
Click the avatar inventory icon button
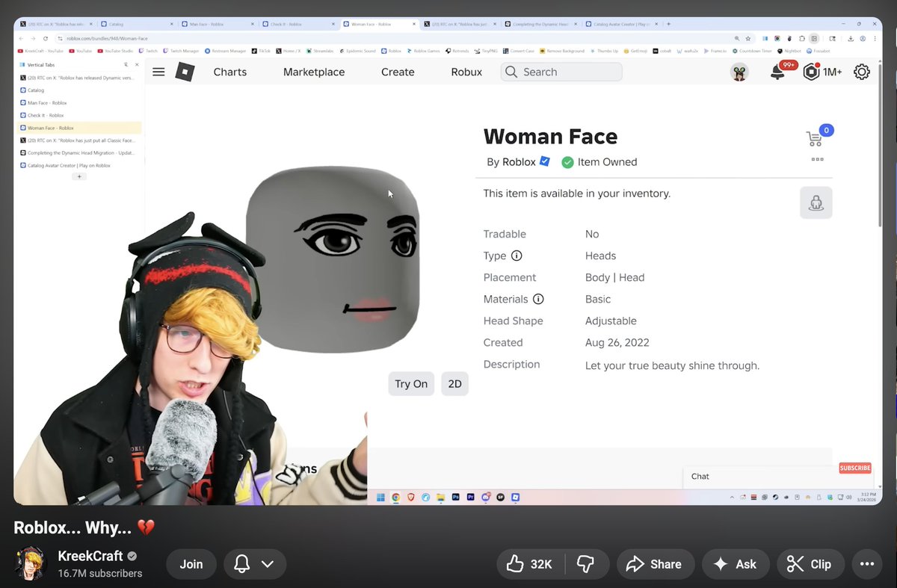click(816, 202)
